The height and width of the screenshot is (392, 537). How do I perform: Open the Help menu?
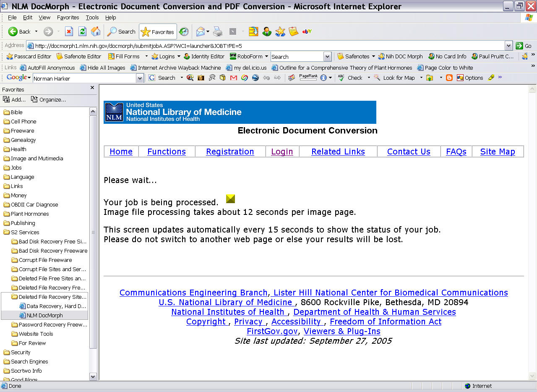111,17
